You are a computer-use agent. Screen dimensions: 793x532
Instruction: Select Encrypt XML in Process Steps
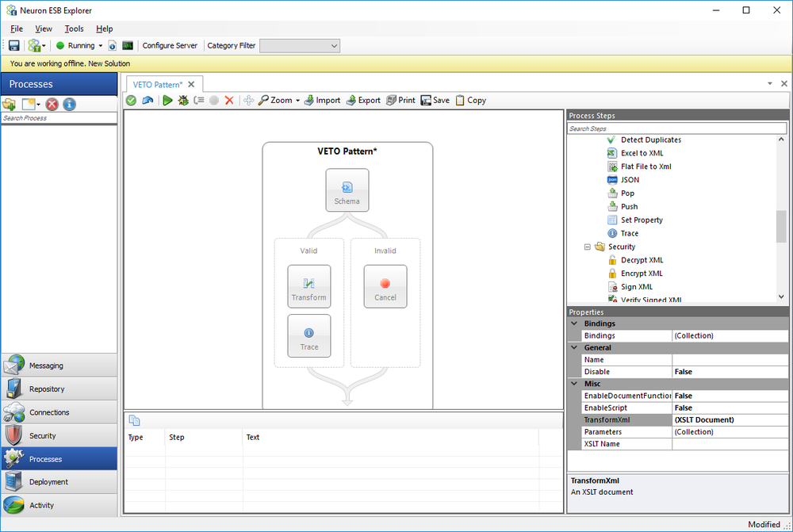642,273
